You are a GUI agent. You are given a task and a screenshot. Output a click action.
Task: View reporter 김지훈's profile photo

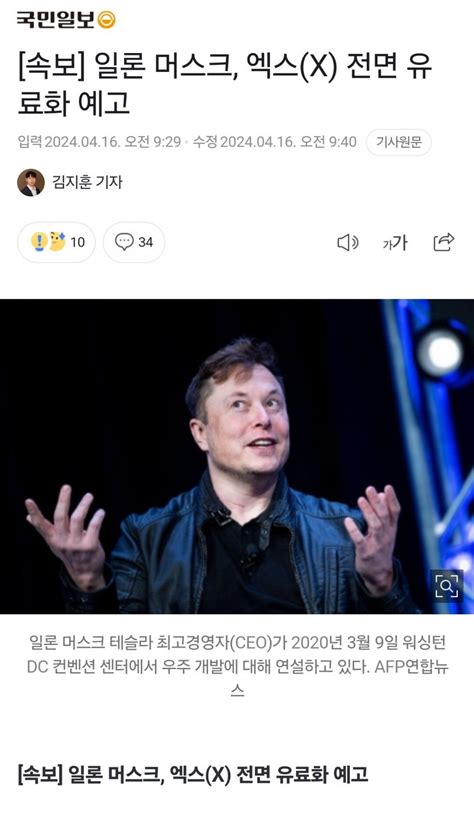pos(31,183)
